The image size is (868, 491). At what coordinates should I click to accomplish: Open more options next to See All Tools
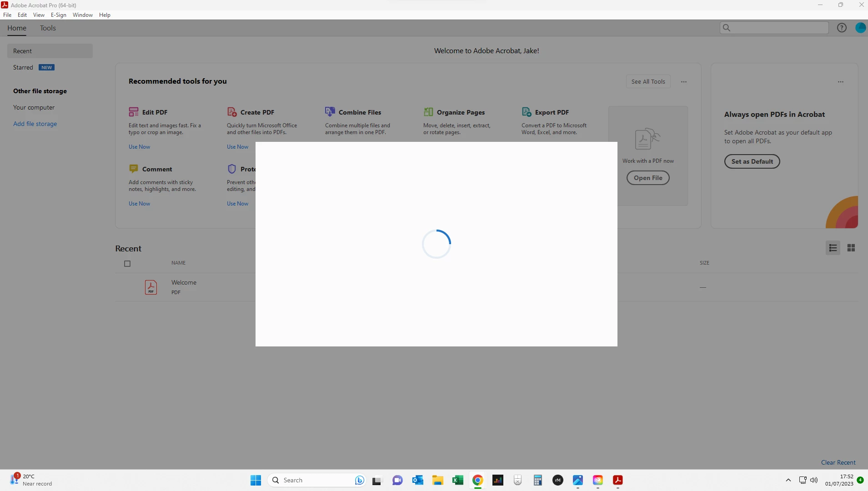pyautogui.click(x=684, y=82)
